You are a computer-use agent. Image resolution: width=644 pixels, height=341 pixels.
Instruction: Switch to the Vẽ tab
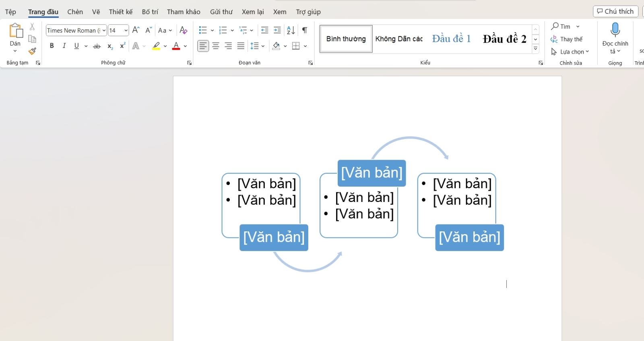[96, 12]
